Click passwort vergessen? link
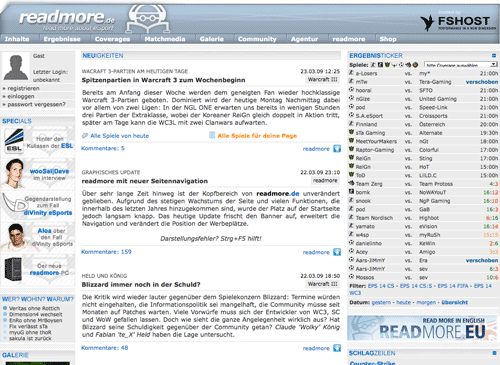 click(x=36, y=104)
